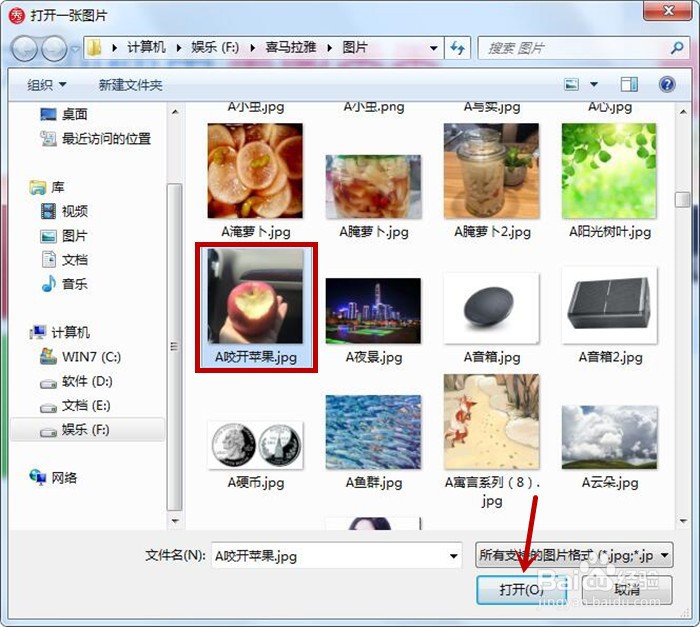
Task: Click the 软件 (D:) drive icon
Action: click(x=48, y=383)
